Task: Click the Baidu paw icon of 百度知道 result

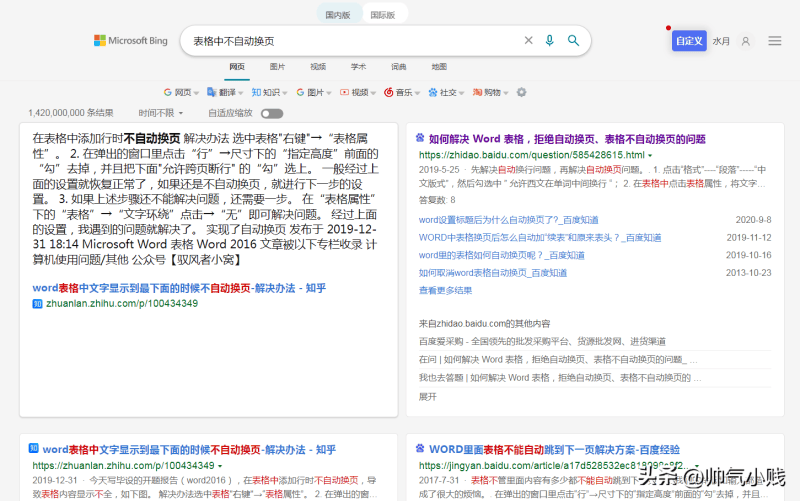Action: (420, 137)
